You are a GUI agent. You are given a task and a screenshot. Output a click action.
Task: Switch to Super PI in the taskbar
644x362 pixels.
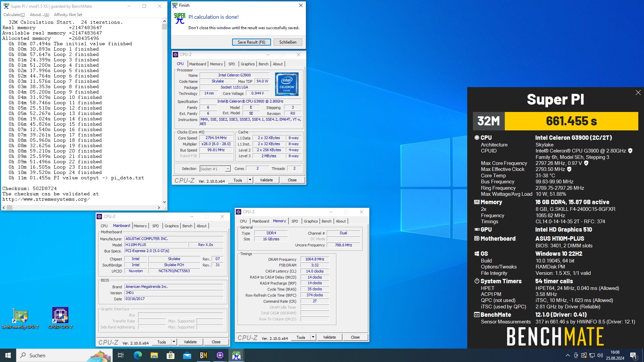[236, 355]
